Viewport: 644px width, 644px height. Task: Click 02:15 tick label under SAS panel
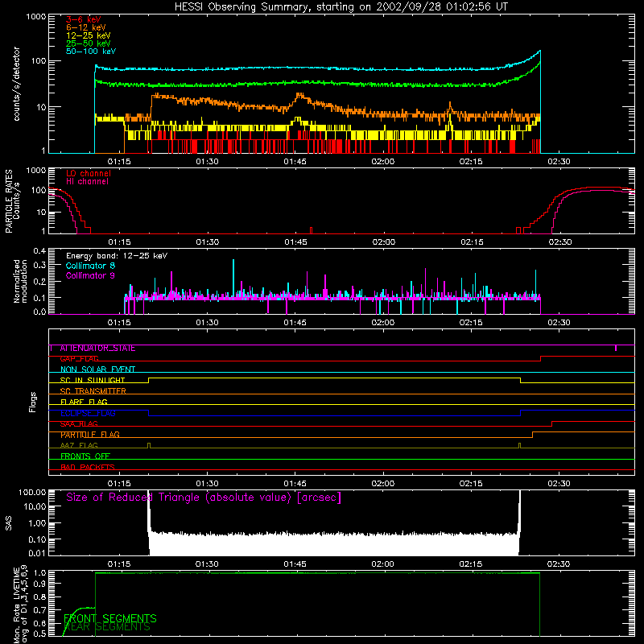pyautogui.click(x=471, y=564)
